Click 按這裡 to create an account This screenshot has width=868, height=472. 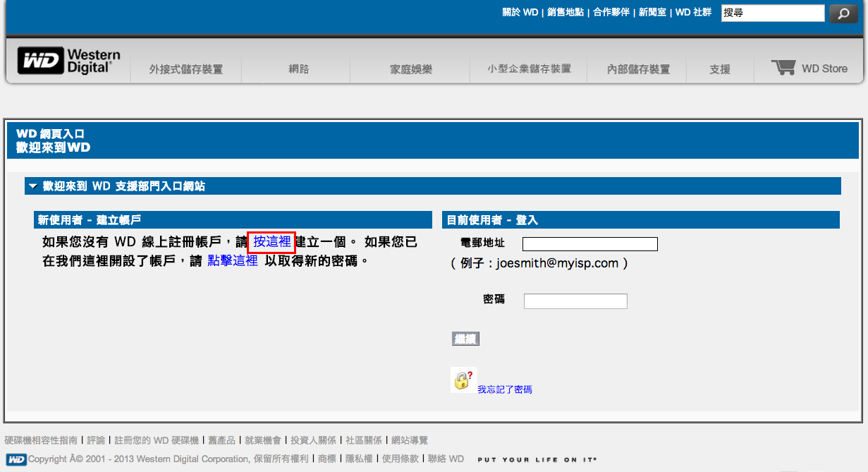pos(272,242)
